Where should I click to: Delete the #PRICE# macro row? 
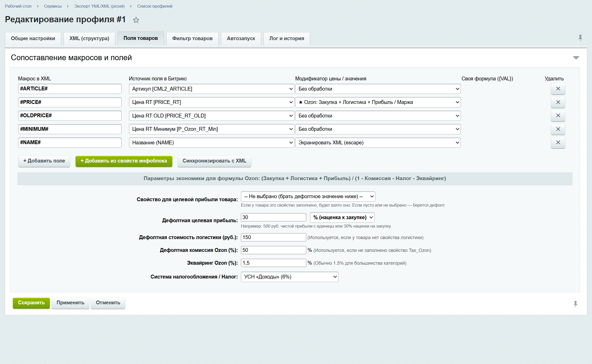[558, 102]
